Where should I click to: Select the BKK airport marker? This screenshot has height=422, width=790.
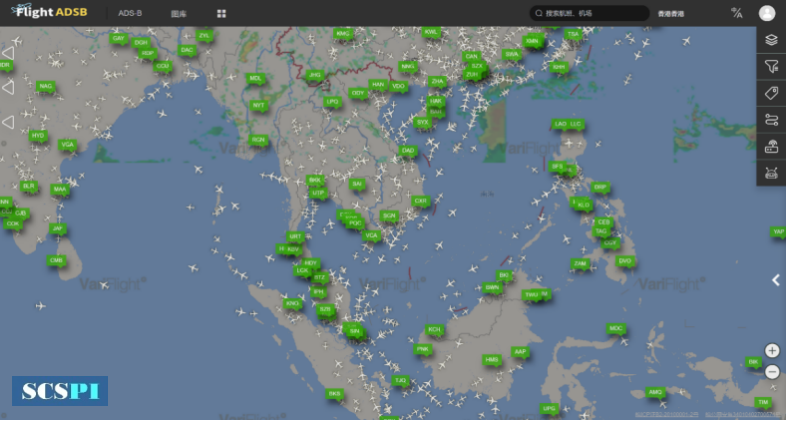point(316,181)
